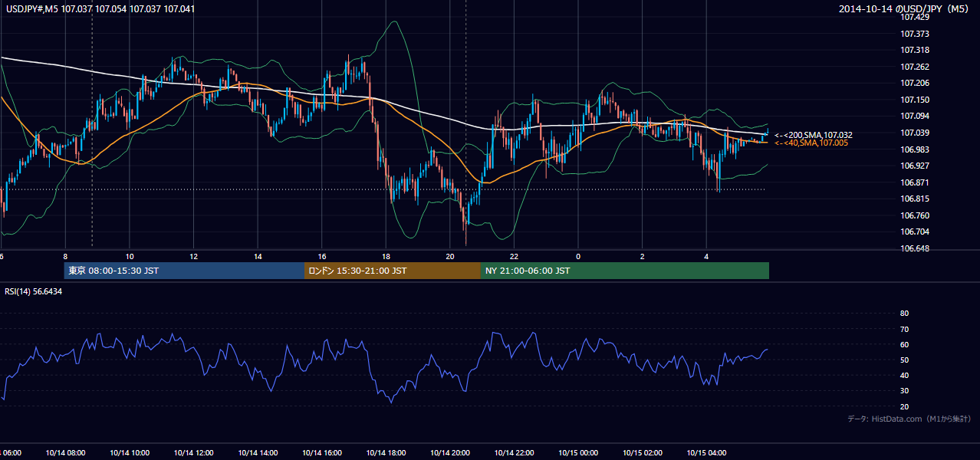Click the price axis value 107.150
The image size is (980, 460).
point(915,100)
